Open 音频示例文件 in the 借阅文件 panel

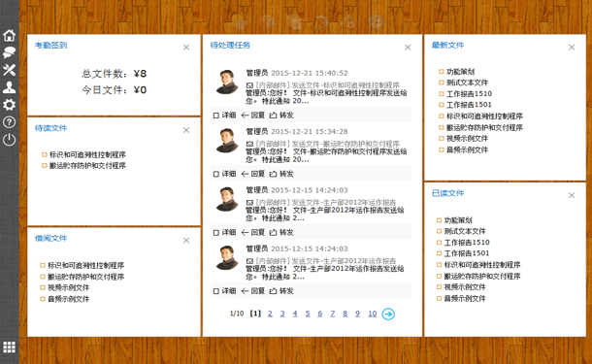[68, 299]
